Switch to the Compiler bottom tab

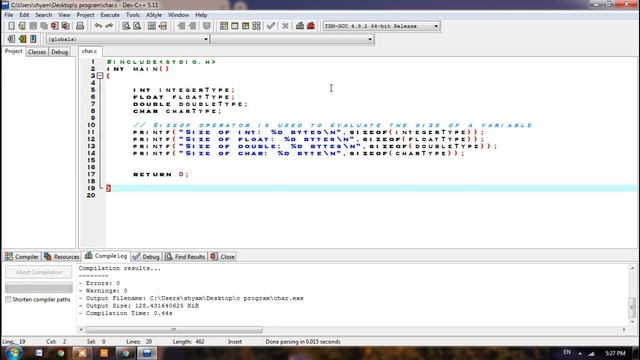pyautogui.click(x=22, y=257)
